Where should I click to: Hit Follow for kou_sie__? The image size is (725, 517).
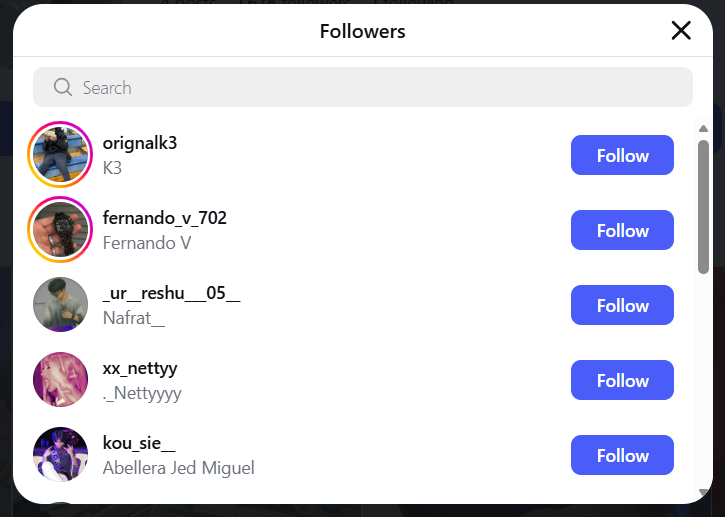tap(622, 455)
